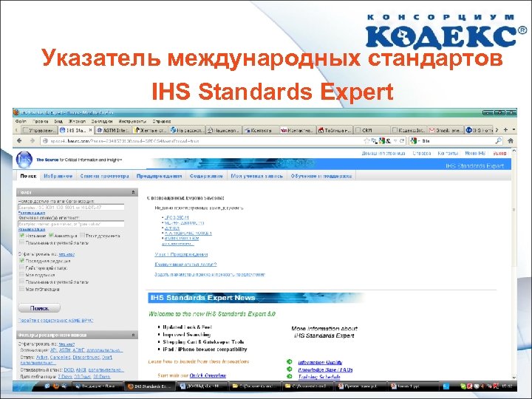Click the magnifier icon in browser search box
The image size is (532, 399).
(498, 140)
